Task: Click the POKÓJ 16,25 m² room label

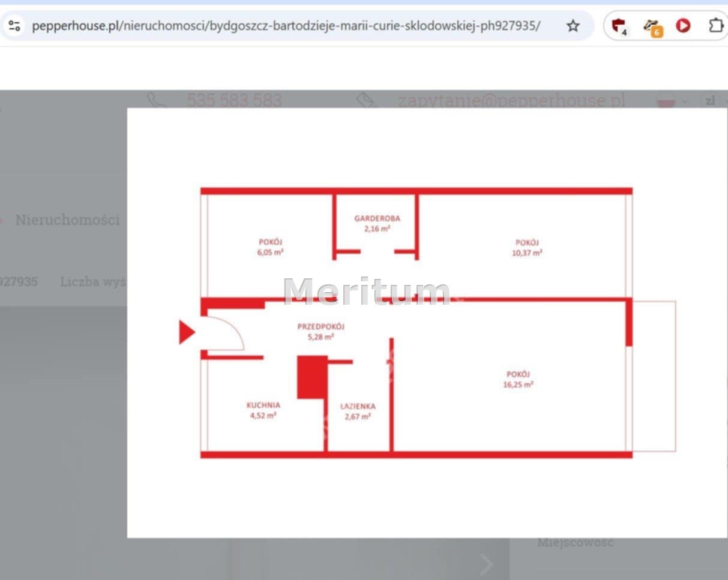Action: coord(518,380)
